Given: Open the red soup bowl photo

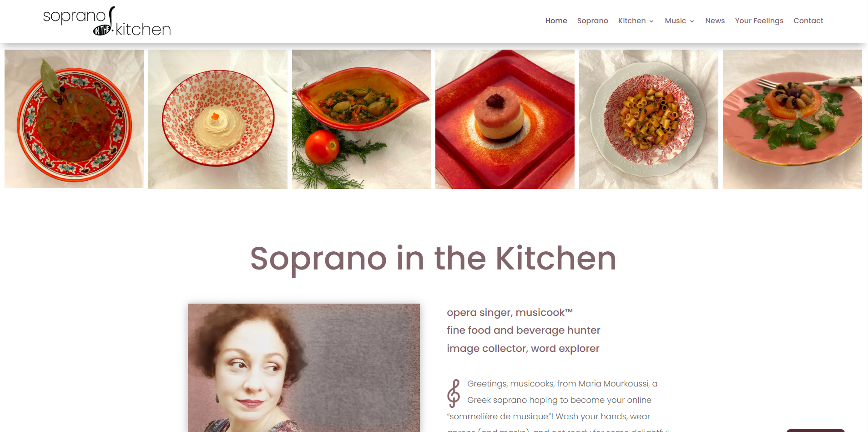Looking at the screenshot, I should (x=74, y=119).
